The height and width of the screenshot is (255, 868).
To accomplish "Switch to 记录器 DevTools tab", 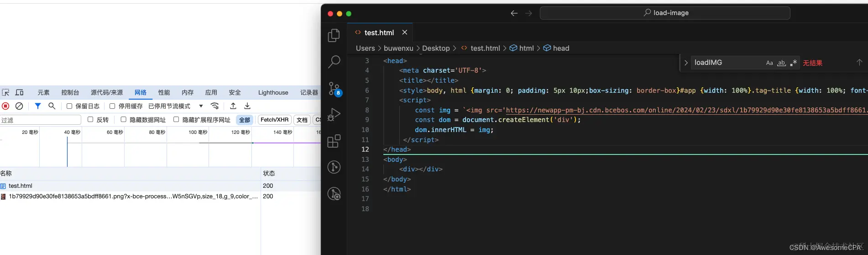I will [309, 92].
